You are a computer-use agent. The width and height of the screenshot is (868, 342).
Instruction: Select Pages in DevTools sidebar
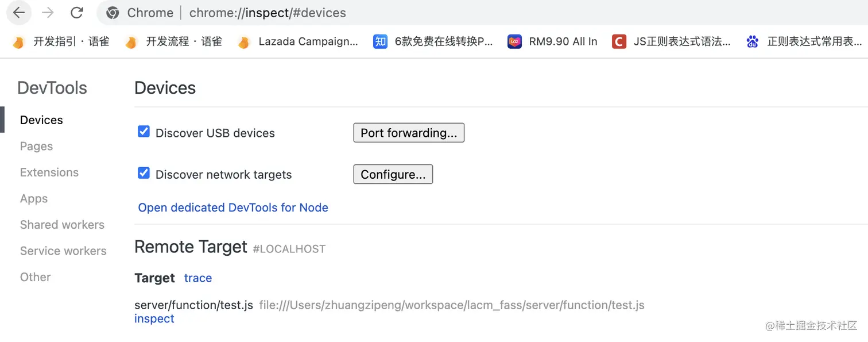36,146
